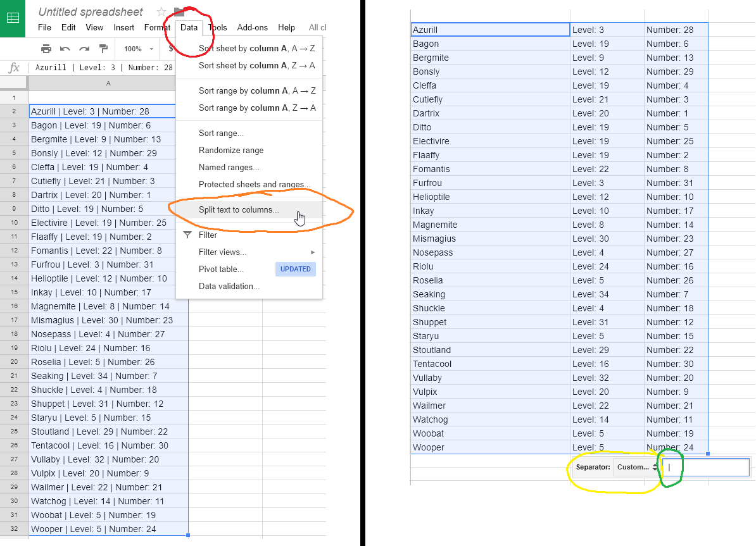
Task: Select Pivot table... entry
Action: 249,269
